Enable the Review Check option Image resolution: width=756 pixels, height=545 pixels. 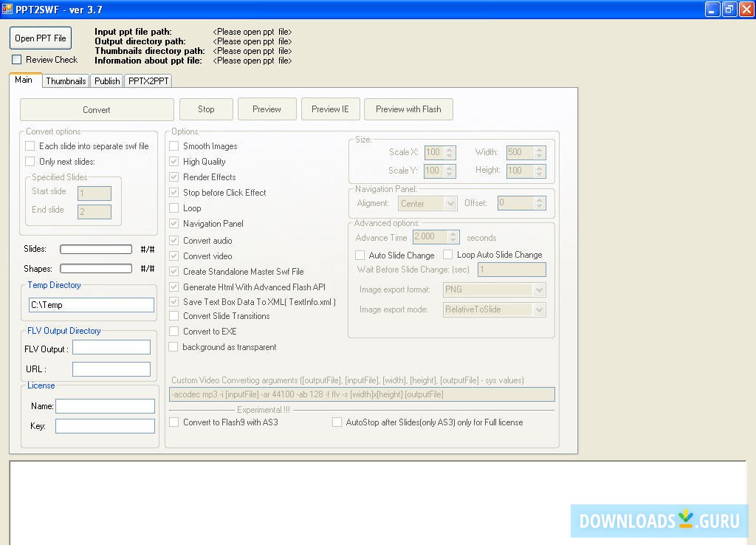click(16, 59)
